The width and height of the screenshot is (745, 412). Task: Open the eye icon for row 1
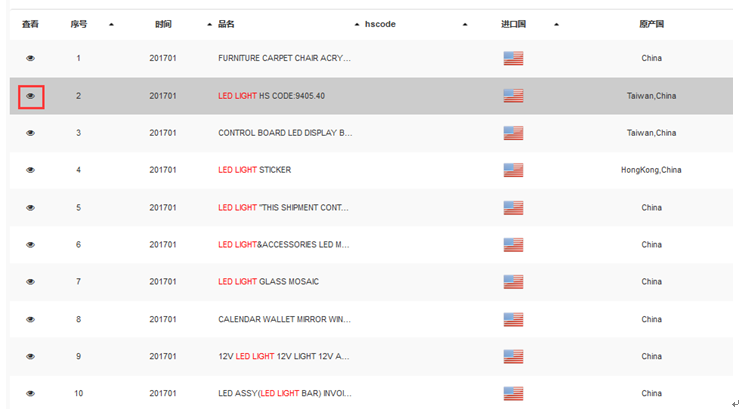coord(30,58)
